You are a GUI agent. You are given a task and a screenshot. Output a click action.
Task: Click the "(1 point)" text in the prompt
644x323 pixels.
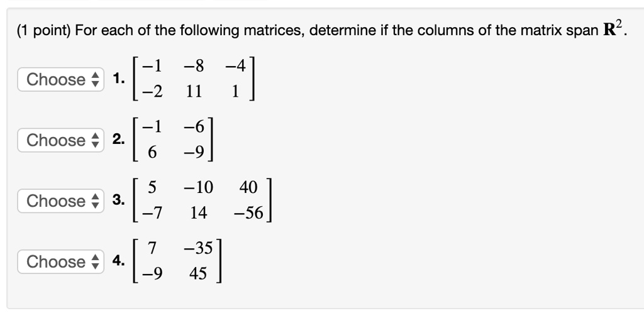[x=43, y=30]
